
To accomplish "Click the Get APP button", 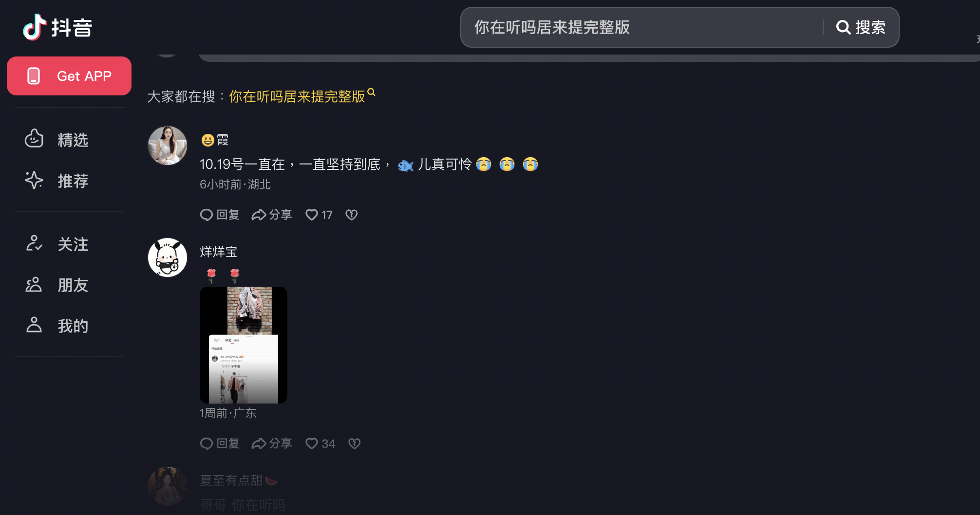I will (x=69, y=76).
